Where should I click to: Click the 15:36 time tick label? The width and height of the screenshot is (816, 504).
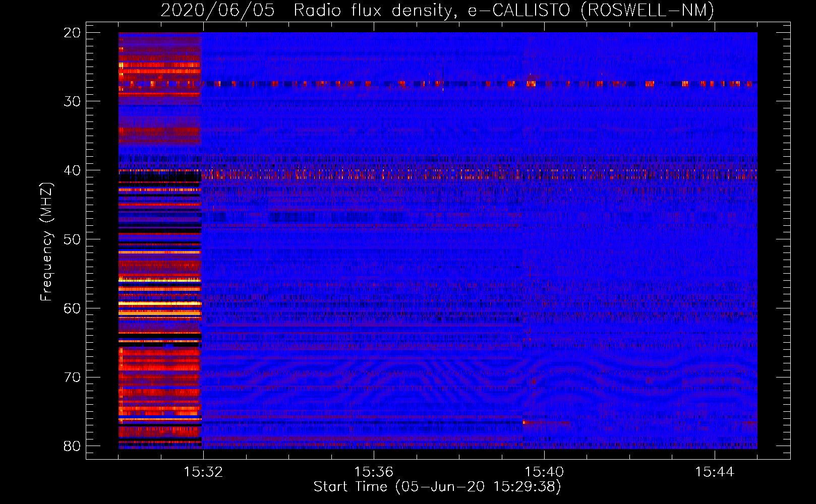click(374, 472)
